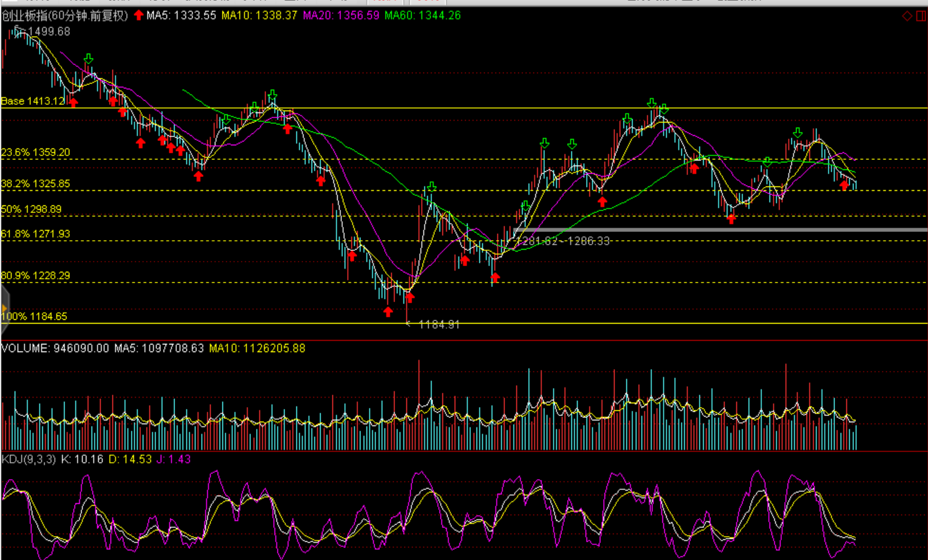Click the red buy arrow near the 1184.91 low

(x=388, y=311)
